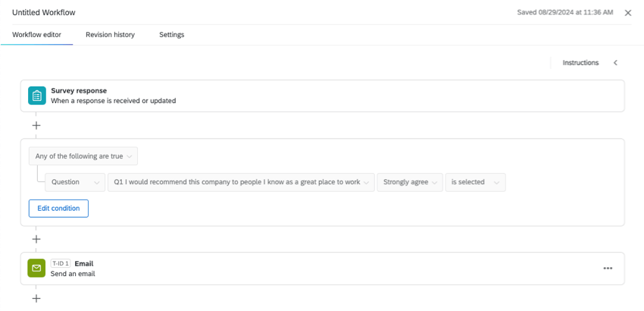This screenshot has height=311, width=644.
Task: Add step below Survey response trigger
Action: pos(36,125)
